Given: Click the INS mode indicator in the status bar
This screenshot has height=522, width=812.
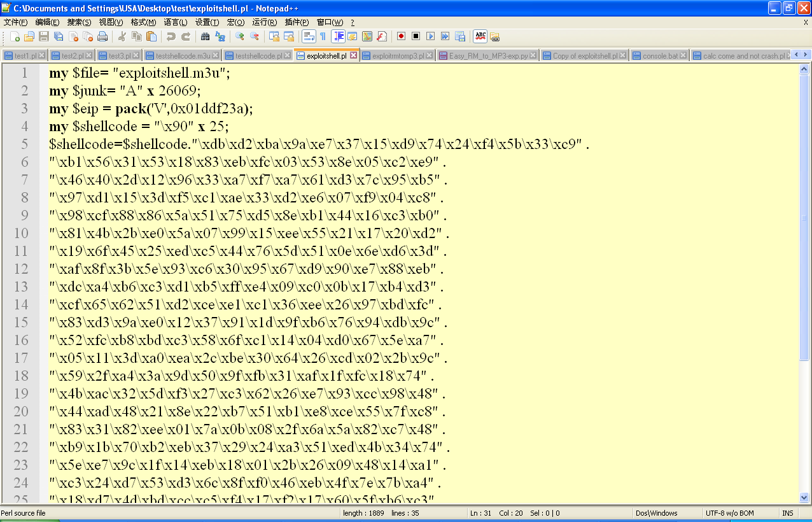Looking at the screenshot, I should pos(788,513).
